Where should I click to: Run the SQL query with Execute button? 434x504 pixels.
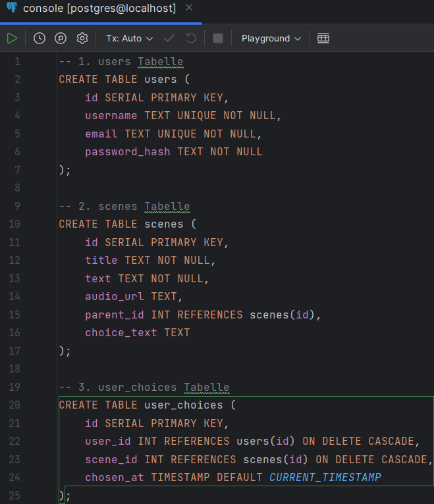(x=12, y=38)
